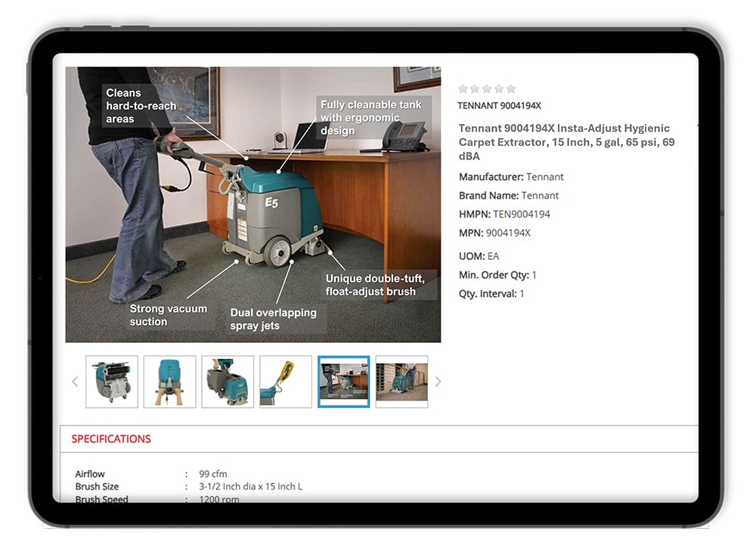
Task: Click the 3-1/2 Inch dia x 15 Inch L value
Action: [x=251, y=487]
